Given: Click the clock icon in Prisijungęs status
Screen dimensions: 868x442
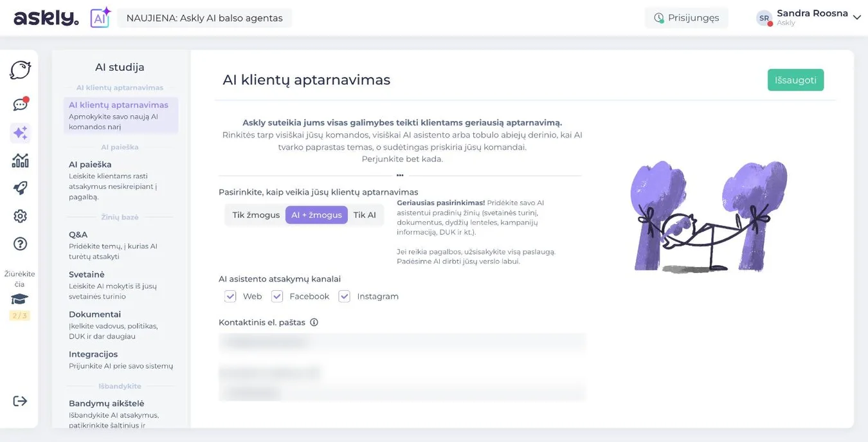Looking at the screenshot, I should point(658,18).
